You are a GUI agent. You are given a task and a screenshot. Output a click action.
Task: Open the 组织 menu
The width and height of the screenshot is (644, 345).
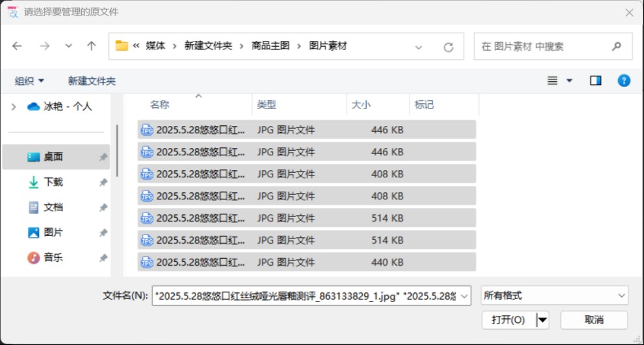[x=29, y=81]
